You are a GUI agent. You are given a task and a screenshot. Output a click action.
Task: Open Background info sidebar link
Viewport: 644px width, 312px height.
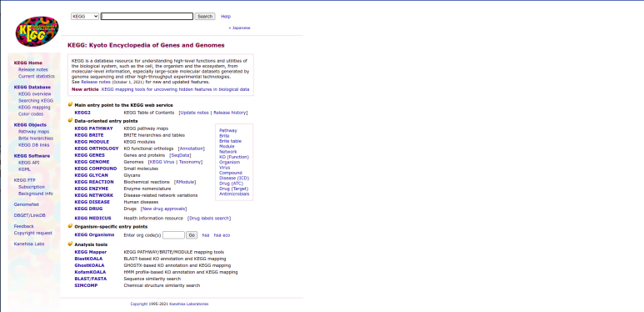36,194
